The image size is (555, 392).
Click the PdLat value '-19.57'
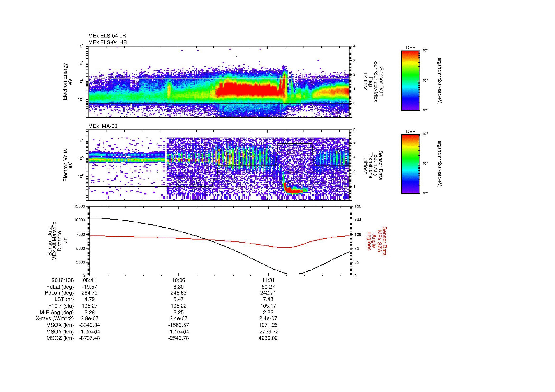[89, 287]
